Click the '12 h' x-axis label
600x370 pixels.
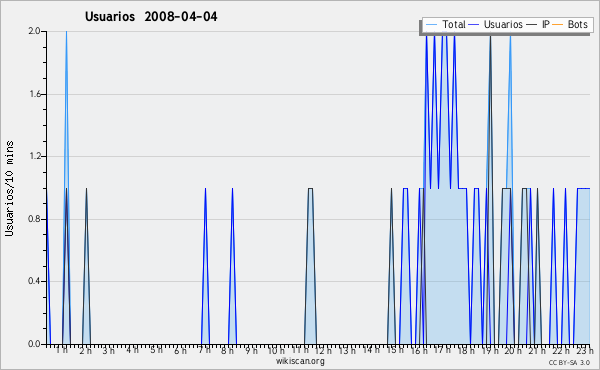coord(323,350)
